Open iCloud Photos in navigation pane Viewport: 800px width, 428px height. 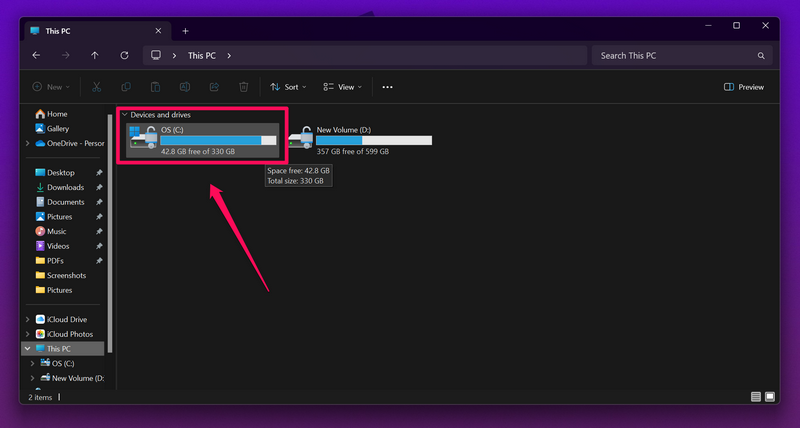pos(68,334)
